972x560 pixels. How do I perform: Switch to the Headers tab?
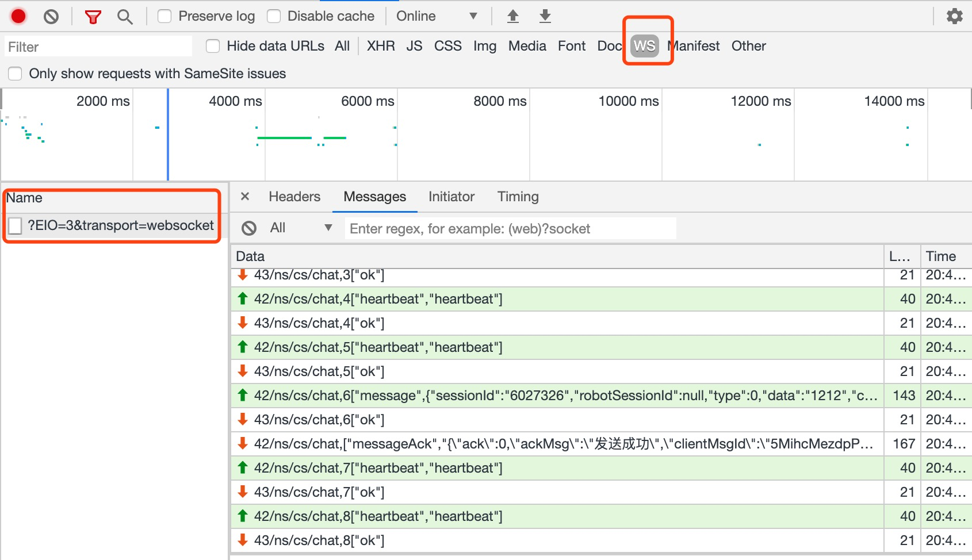point(294,197)
